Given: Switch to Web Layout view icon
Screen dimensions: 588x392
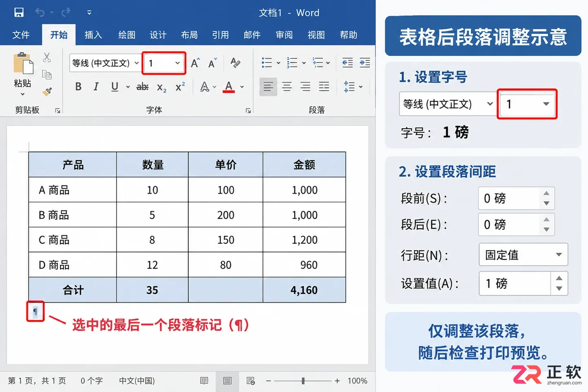Looking at the screenshot, I should [251, 381].
